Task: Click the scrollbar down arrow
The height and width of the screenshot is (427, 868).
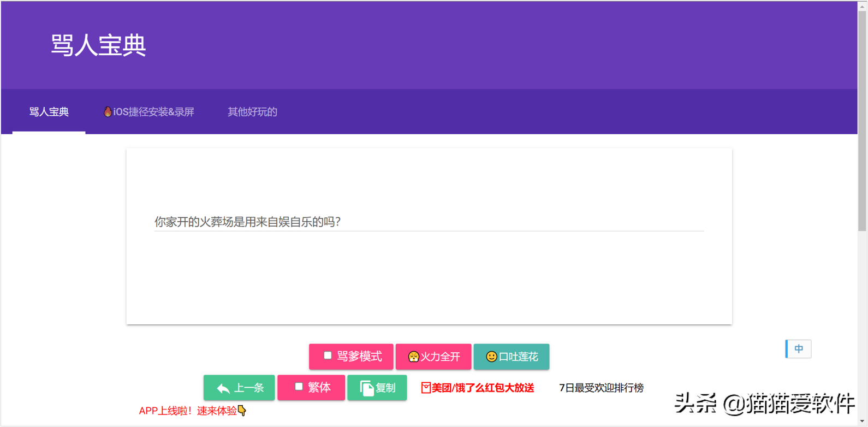Action: coord(863,422)
